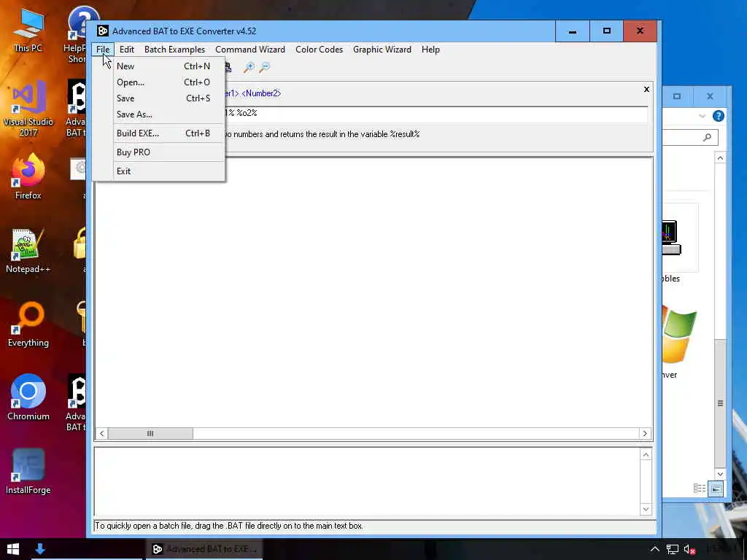Click the editor scroll right arrow
This screenshot has width=747, height=560.
point(645,433)
